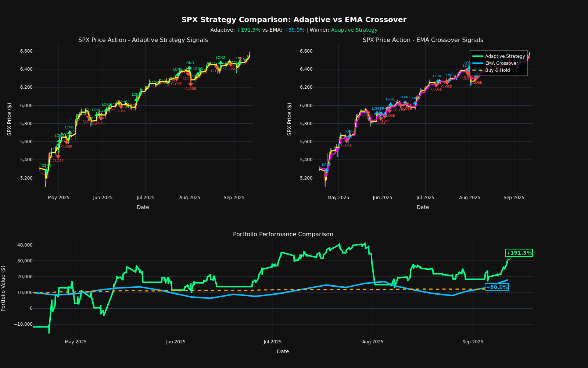Toggle the EMA Crossover legend entry
The width and height of the screenshot is (588, 368).
pyautogui.click(x=501, y=63)
